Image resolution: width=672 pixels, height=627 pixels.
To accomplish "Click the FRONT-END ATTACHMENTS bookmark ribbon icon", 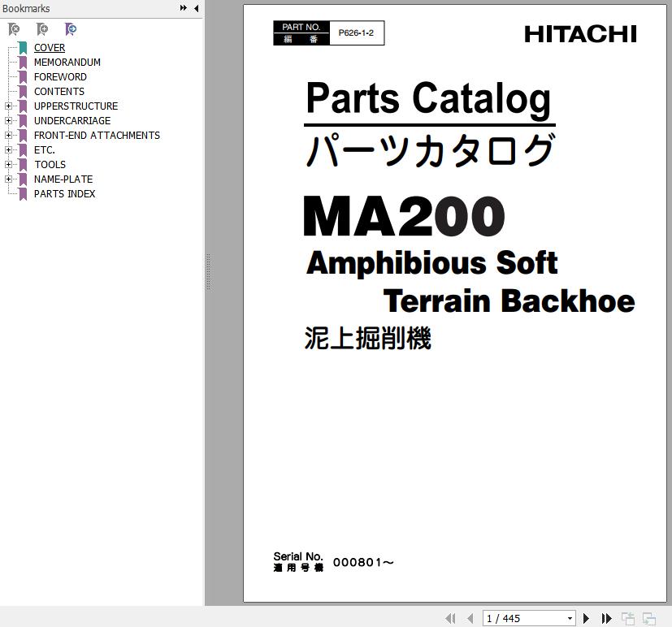I will coord(23,136).
